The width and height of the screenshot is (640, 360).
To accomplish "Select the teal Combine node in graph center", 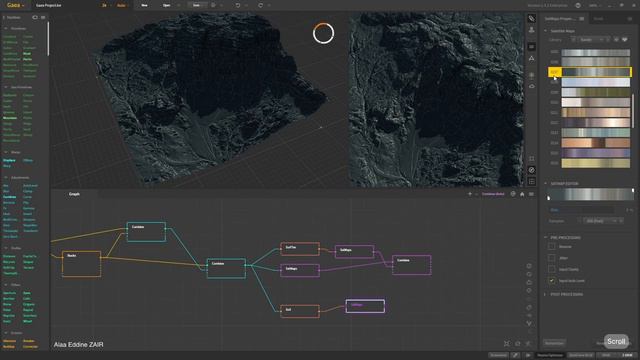I will pos(226,268).
